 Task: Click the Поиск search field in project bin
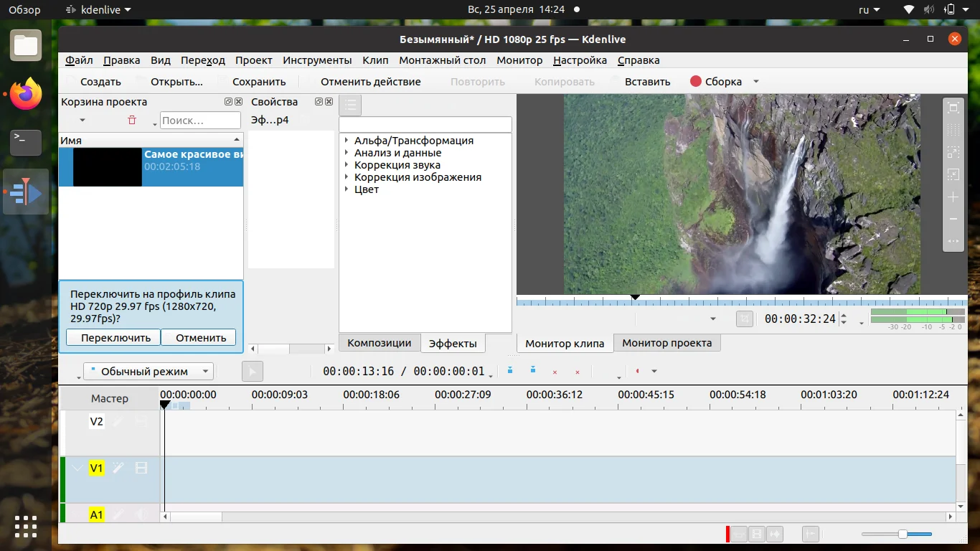click(200, 121)
